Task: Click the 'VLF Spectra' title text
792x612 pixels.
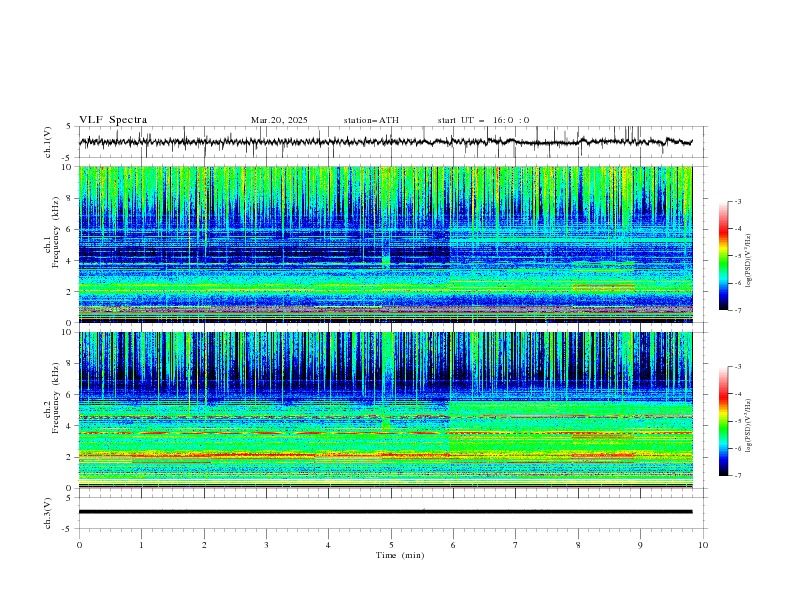Action: pyautogui.click(x=113, y=120)
